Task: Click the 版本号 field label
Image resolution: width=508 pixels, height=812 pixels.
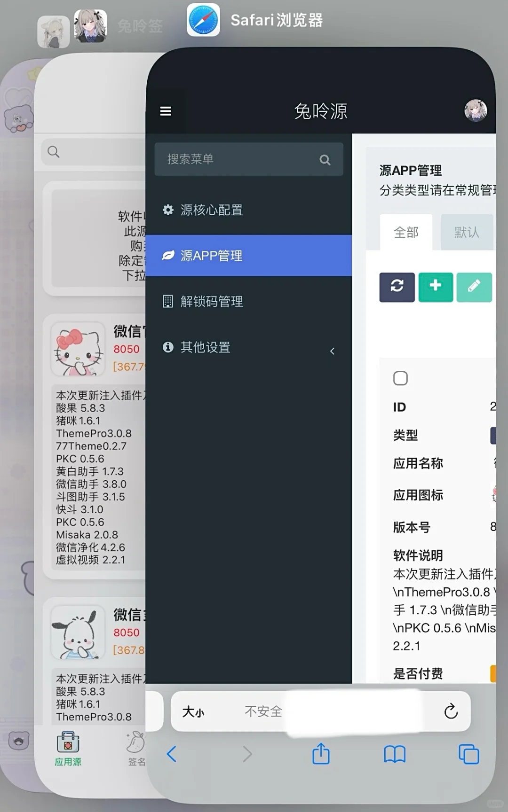Action: 412,527
